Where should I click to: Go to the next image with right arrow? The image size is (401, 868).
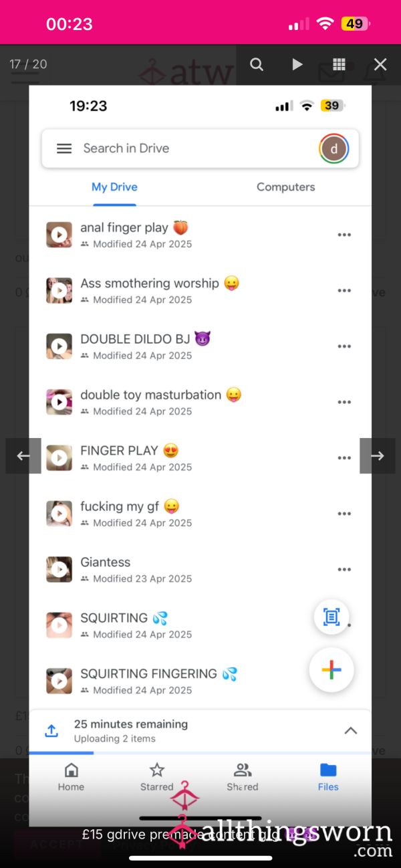(x=378, y=456)
